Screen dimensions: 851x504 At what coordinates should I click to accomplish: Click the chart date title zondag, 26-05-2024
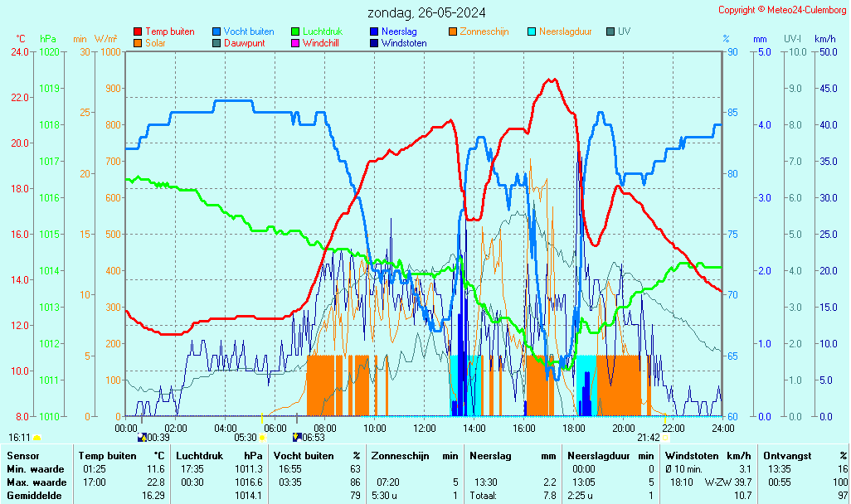[x=426, y=12]
